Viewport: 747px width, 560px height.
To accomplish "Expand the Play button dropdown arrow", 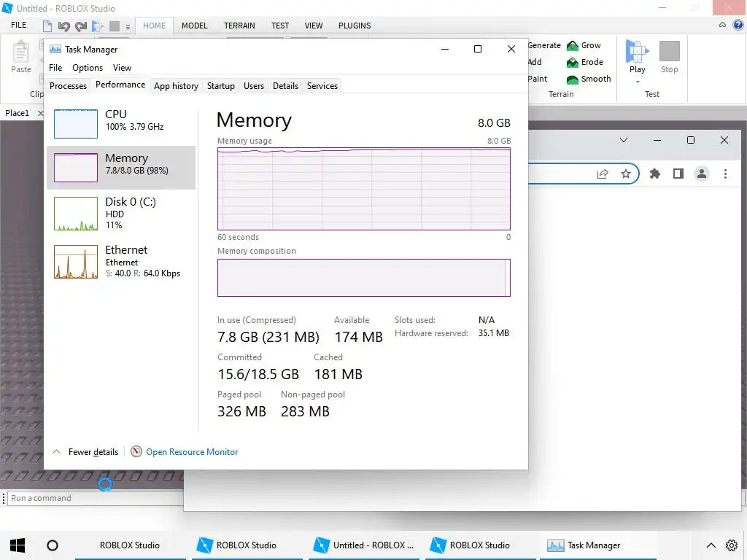I will pyautogui.click(x=638, y=82).
